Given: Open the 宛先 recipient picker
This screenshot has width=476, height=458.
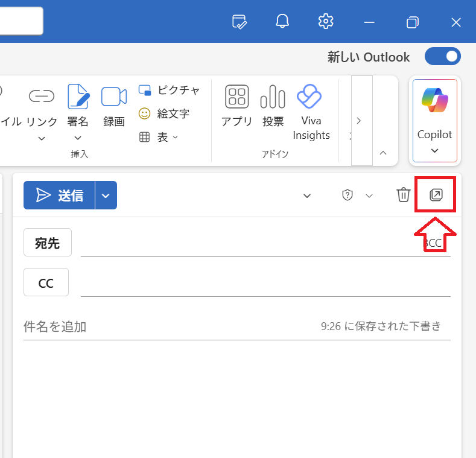Looking at the screenshot, I should pos(48,243).
